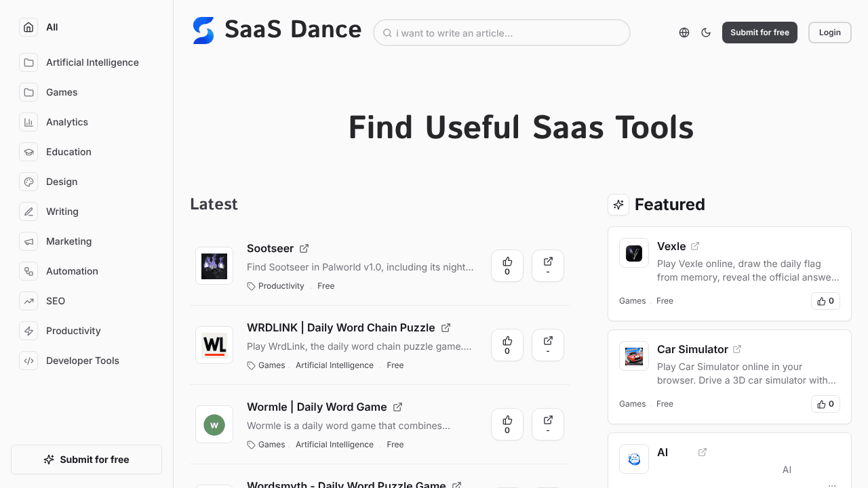Visit site button for Wormle row
Screen dimensions: 868x488
(548, 424)
